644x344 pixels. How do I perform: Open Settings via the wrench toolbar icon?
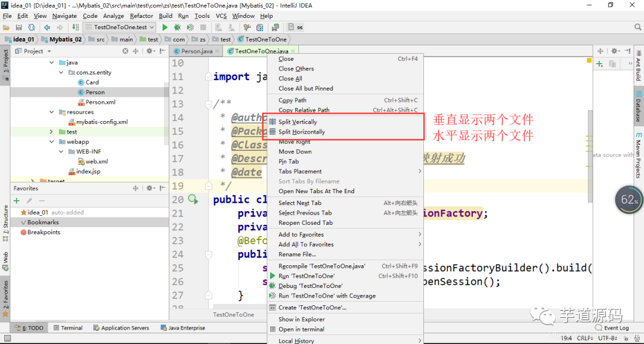(x=246, y=27)
